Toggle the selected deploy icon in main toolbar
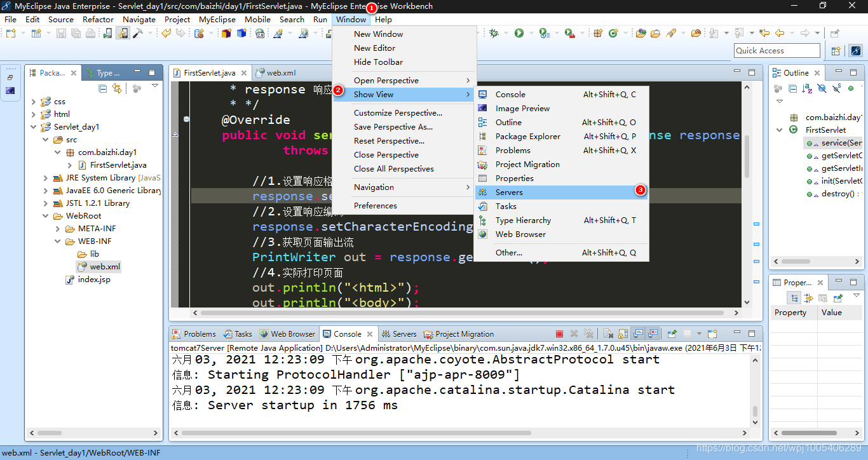The width and height of the screenshot is (868, 460). (123, 33)
